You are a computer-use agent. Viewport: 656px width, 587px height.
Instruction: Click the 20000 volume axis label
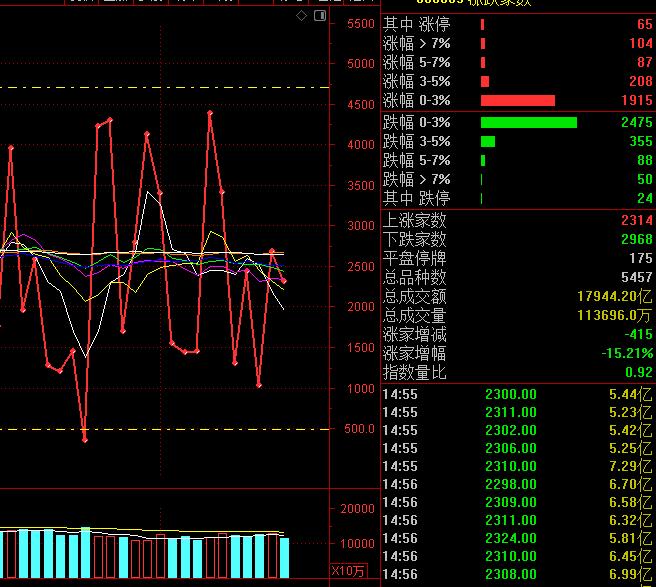357,509
